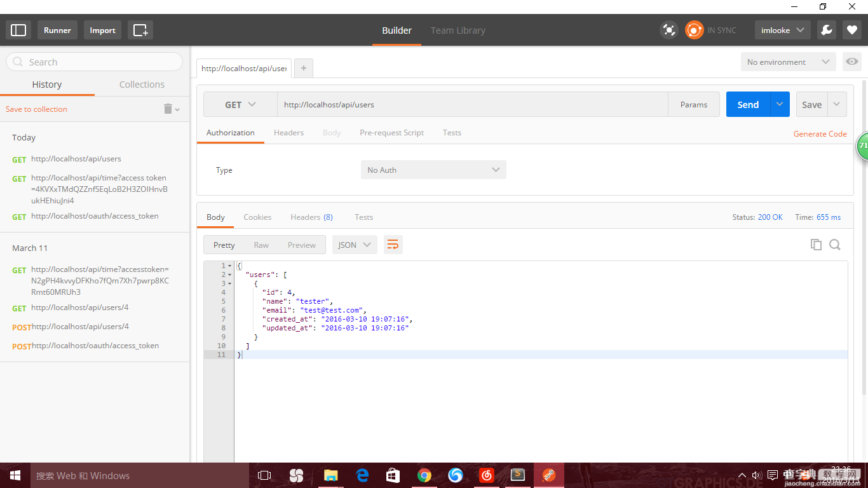The height and width of the screenshot is (488, 868).
Task: Click the Save request button
Action: click(x=811, y=104)
